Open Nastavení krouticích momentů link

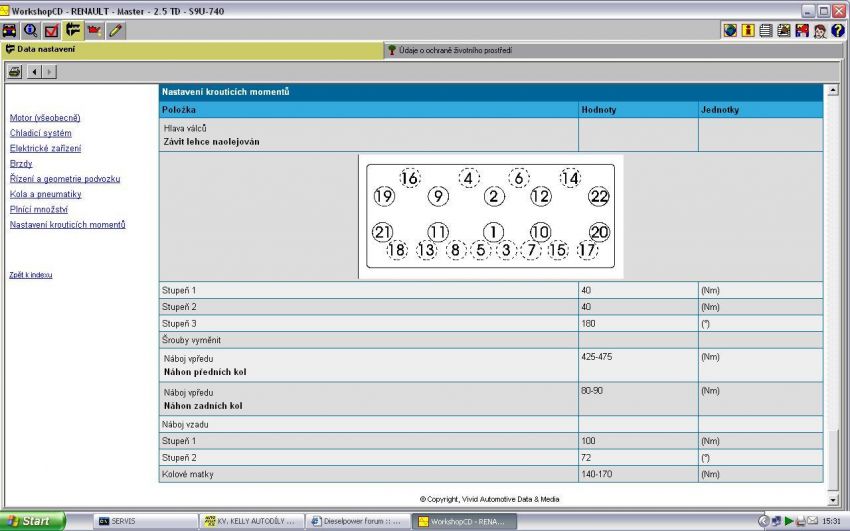(68, 224)
